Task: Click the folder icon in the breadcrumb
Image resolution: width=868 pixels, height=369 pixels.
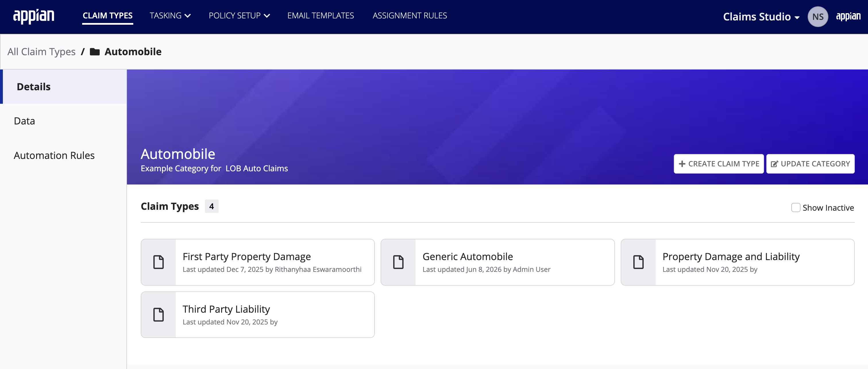Action: 95,51
